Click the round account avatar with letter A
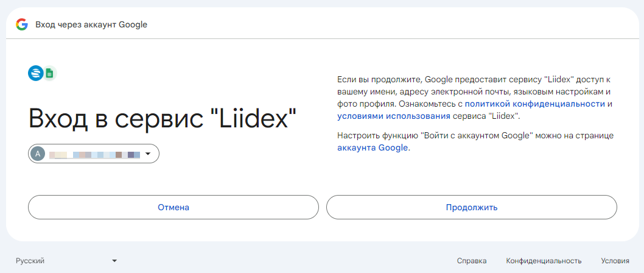The width and height of the screenshot is (644, 273). 38,154
